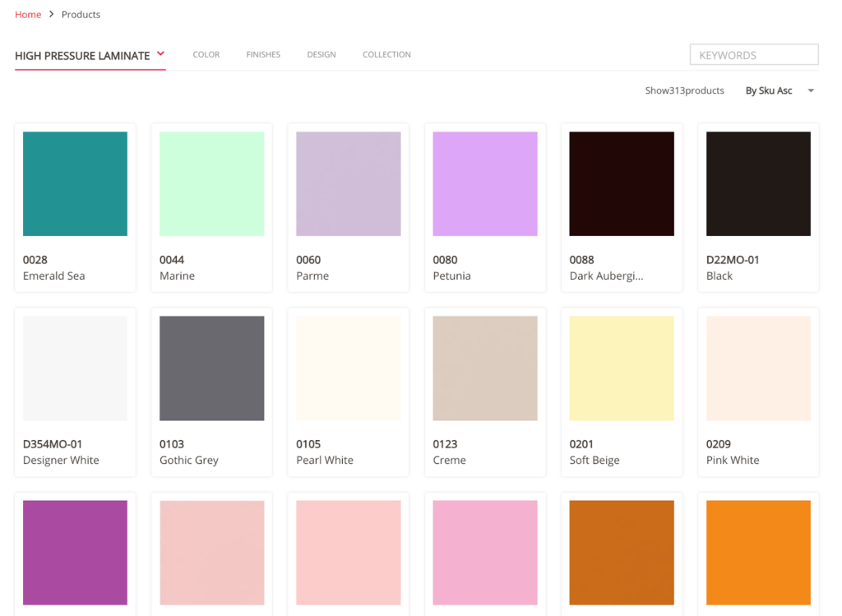
Task: Pick the Parme lavender swatch
Action: point(349,183)
